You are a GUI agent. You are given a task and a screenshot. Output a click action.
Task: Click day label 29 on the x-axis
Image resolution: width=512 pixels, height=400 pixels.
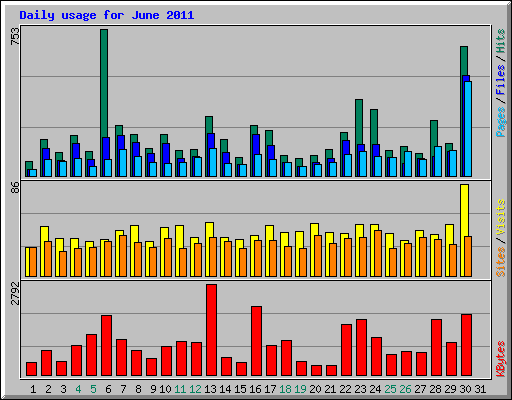(450, 389)
